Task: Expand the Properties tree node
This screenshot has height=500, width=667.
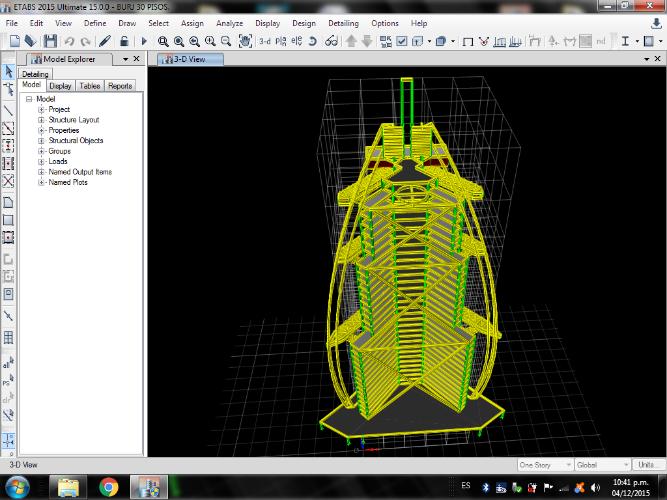Action: point(41,130)
